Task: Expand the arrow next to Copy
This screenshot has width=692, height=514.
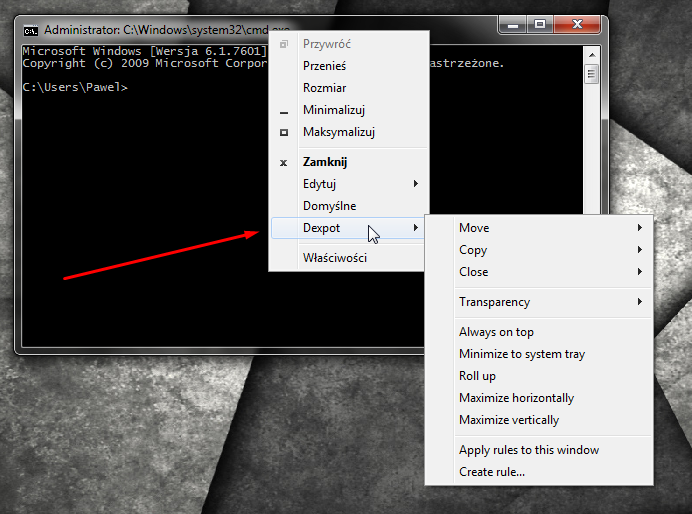Action: tap(640, 250)
